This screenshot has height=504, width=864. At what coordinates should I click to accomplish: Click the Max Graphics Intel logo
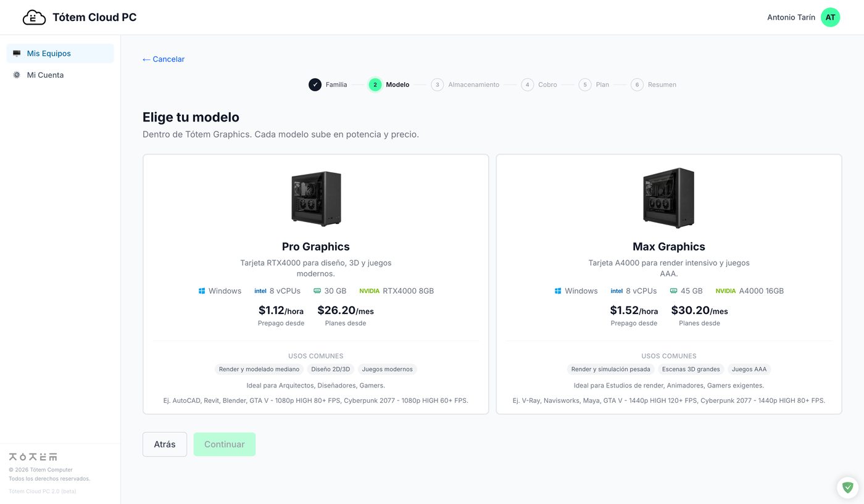click(x=617, y=291)
